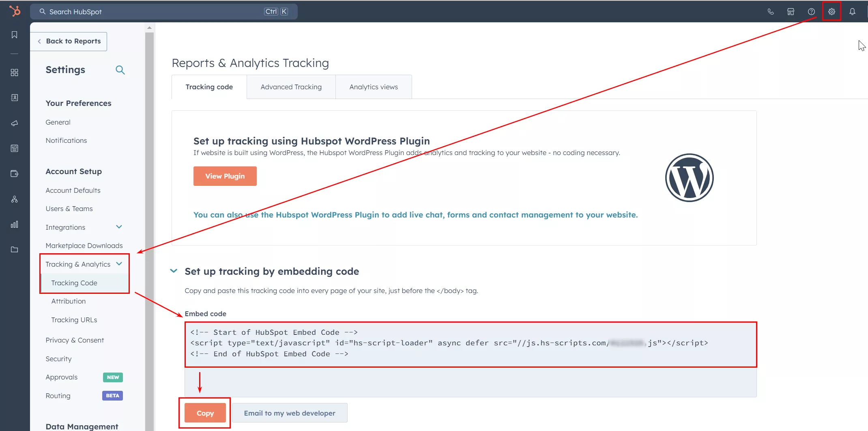This screenshot has width=868, height=431.
Task: Click inside the embed code box
Action: [x=471, y=360]
